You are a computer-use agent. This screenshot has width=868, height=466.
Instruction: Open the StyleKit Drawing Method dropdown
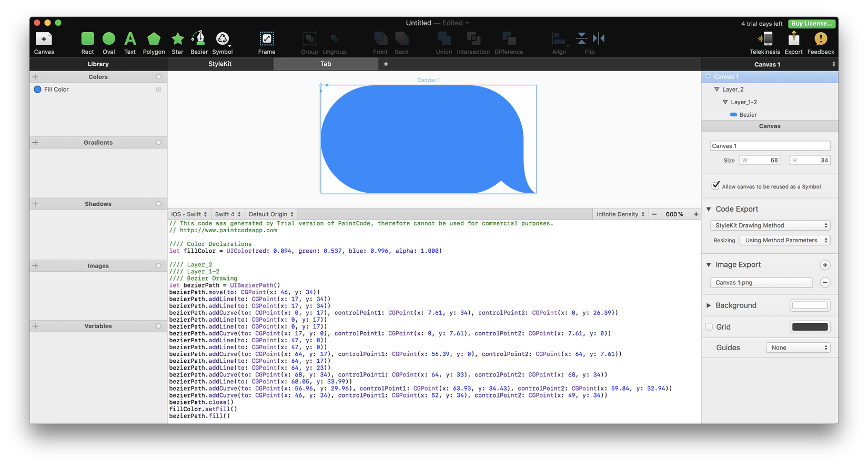[x=770, y=225]
